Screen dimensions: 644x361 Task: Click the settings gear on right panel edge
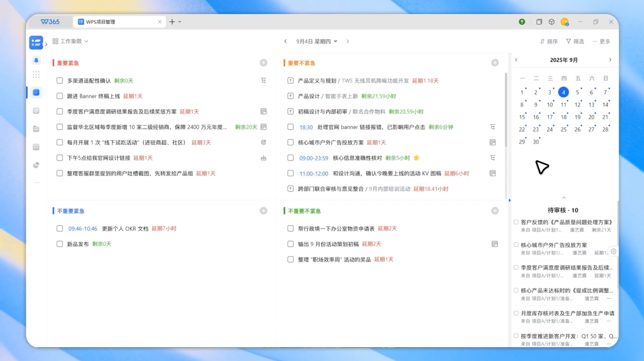pos(613,252)
